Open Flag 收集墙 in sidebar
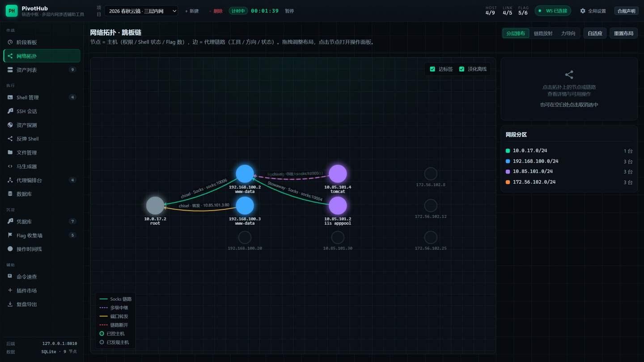 [x=42, y=236]
